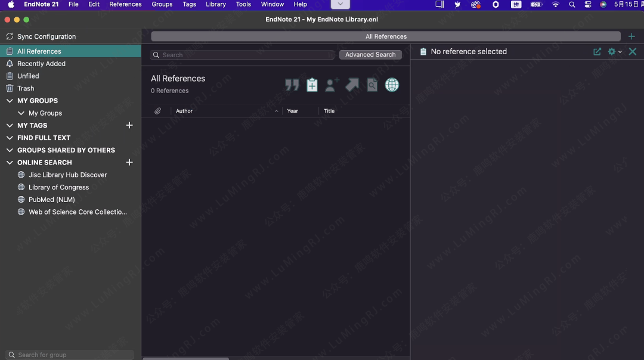Open the Help menu
This screenshot has width=644, height=360.
coord(300,4)
